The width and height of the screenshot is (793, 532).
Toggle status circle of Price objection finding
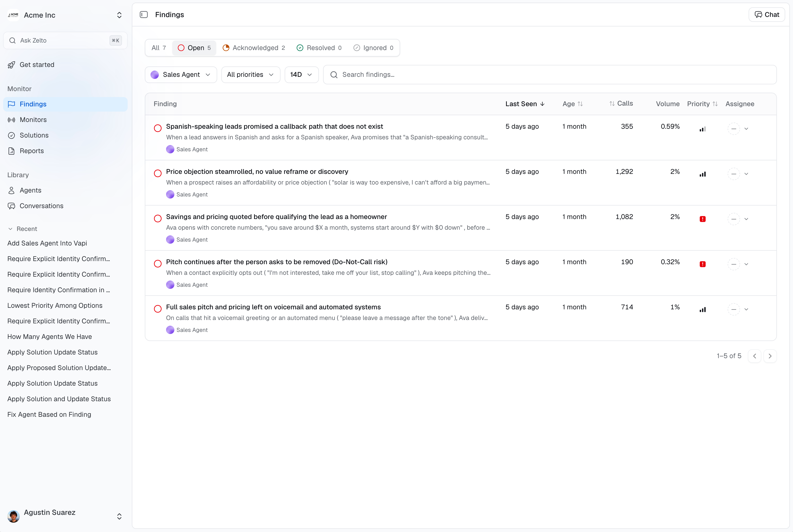tap(158, 173)
